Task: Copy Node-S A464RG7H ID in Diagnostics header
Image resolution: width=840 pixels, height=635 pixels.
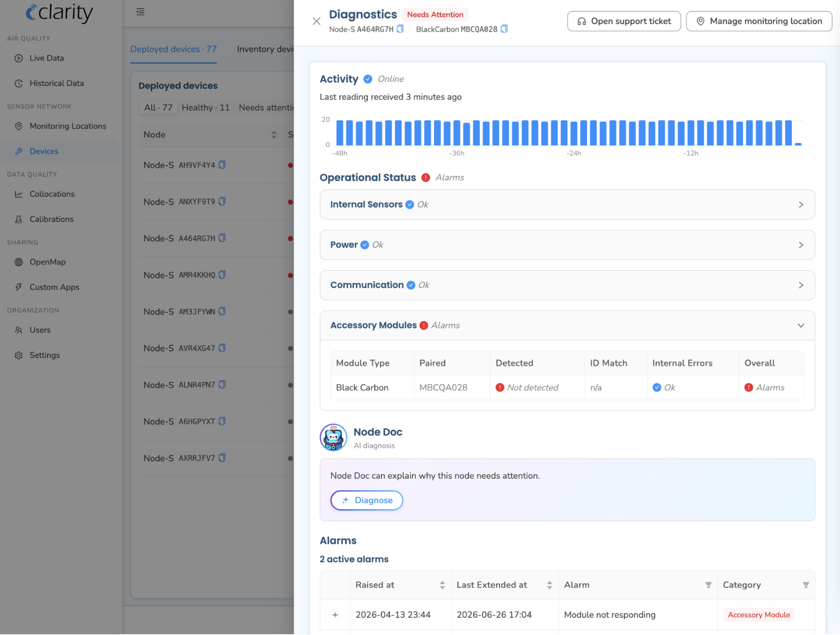Action: click(x=400, y=29)
